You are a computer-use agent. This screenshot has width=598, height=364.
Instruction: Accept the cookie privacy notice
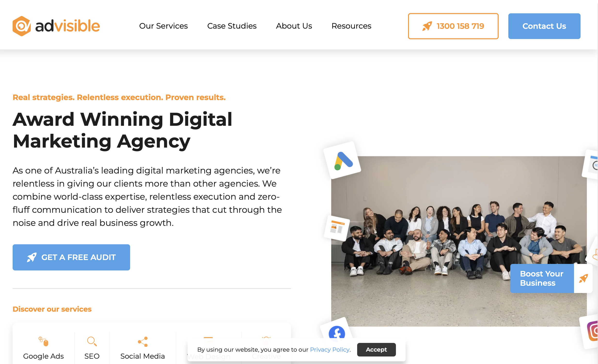(376, 349)
